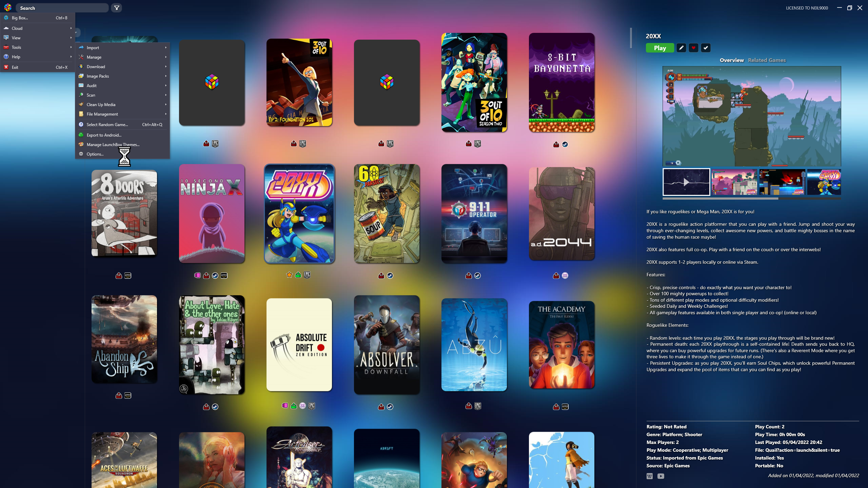Open the File Management submenu
The width and height of the screenshot is (868, 488).
(x=122, y=114)
